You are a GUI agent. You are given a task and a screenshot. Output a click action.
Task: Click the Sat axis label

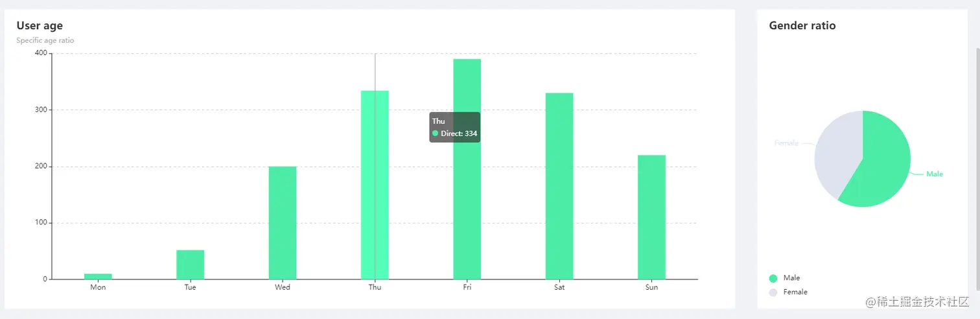click(x=559, y=287)
